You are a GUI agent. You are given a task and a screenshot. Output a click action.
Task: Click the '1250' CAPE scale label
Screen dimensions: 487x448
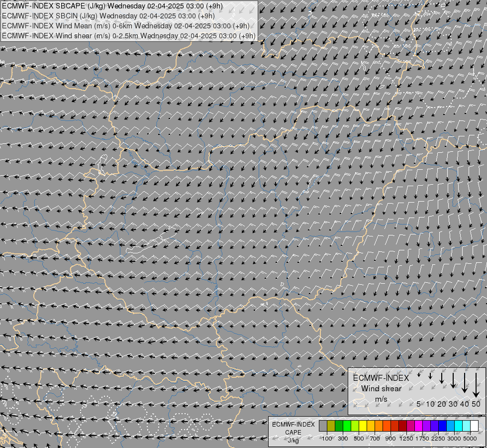pyautogui.click(x=406, y=439)
